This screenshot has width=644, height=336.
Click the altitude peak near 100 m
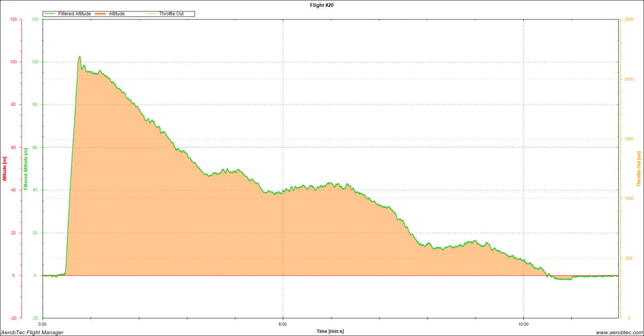pyautogui.click(x=79, y=57)
